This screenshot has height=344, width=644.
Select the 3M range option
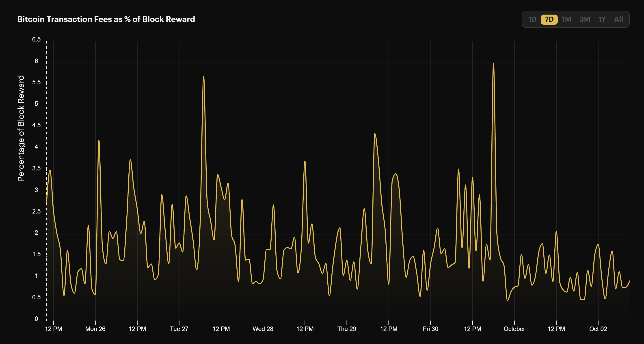[585, 19]
